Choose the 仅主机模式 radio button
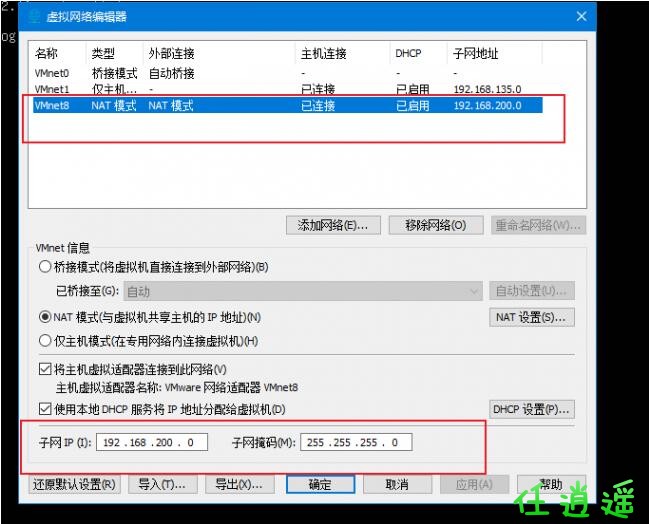Viewport: 649px width, 524px height. (x=45, y=341)
